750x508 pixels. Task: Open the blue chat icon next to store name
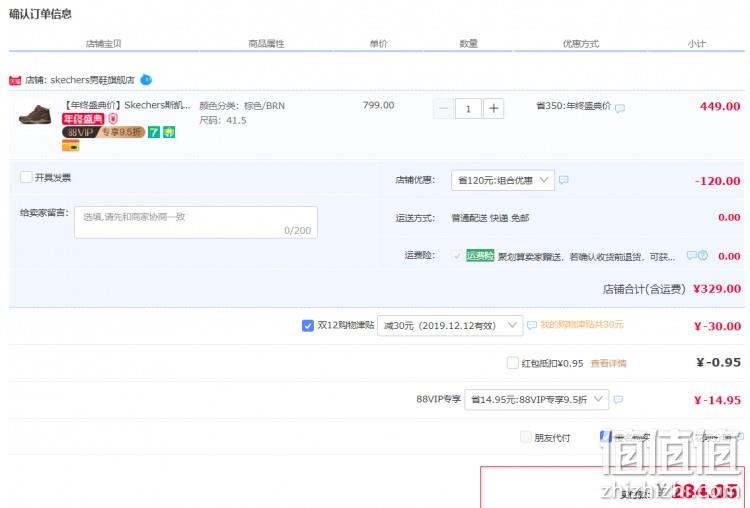pyautogui.click(x=146, y=80)
